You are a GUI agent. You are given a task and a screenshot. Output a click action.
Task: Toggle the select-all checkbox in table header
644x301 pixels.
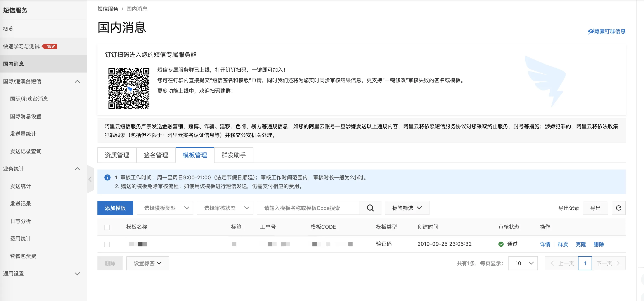pos(107,227)
